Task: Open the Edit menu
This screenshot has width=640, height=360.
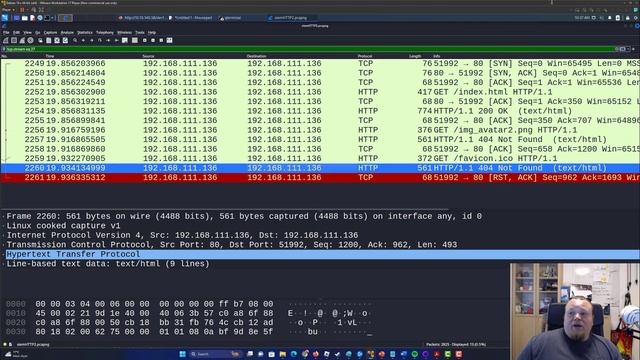Action: 16,32
